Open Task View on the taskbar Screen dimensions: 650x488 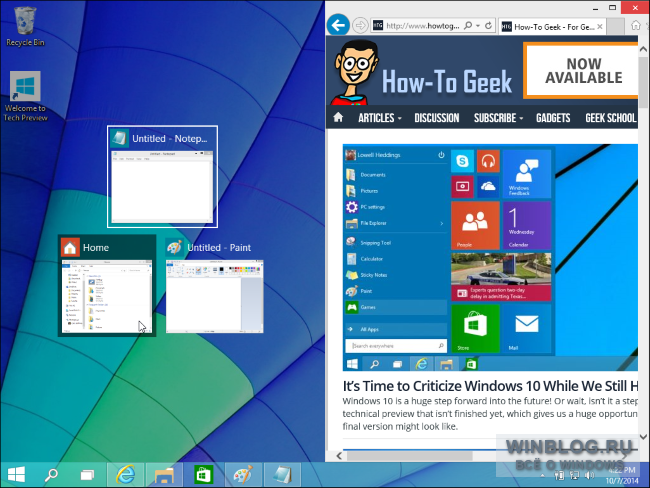click(87, 474)
